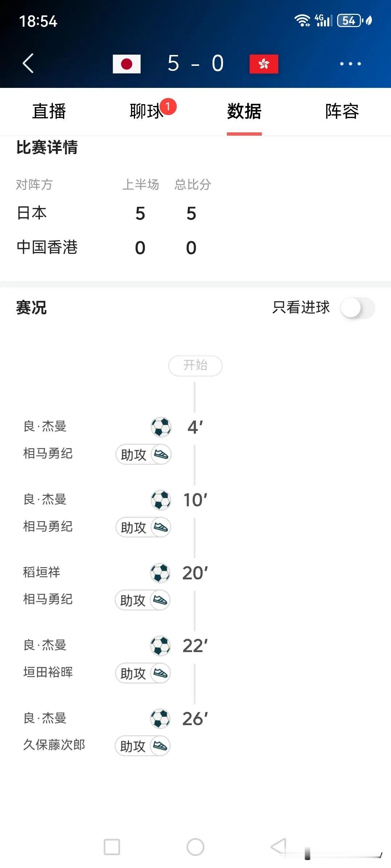This screenshot has width=391, height=868.
Task: Tap the assist boot icon under 26' goal
Action: click(x=160, y=746)
